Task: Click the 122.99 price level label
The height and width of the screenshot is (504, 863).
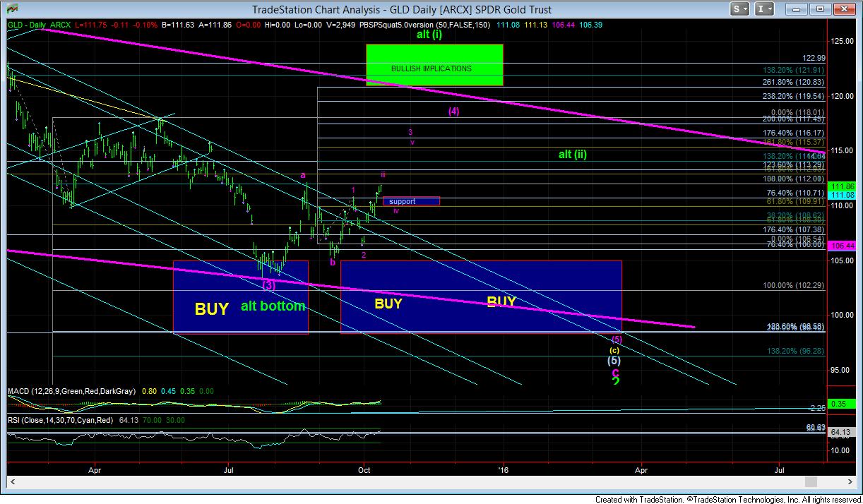Action: coord(814,59)
